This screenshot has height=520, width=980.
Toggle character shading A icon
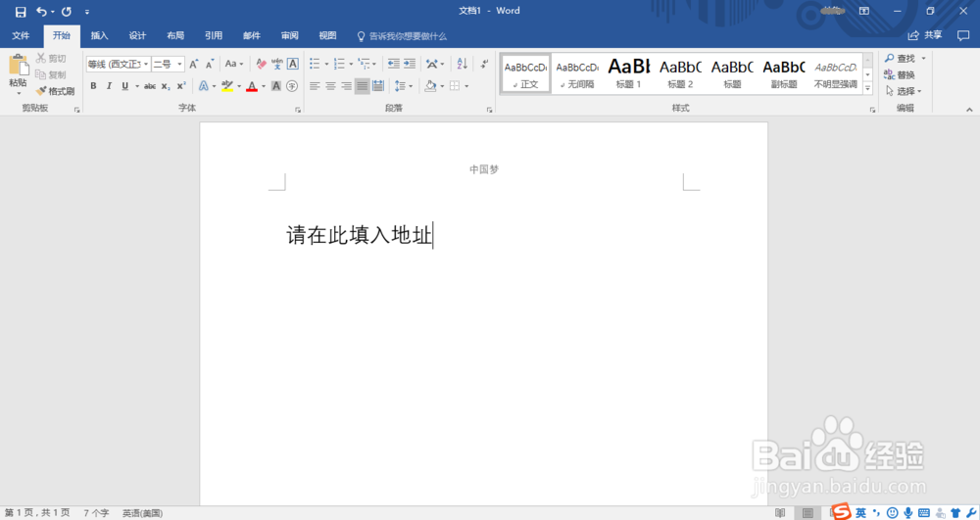click(276, 86)
